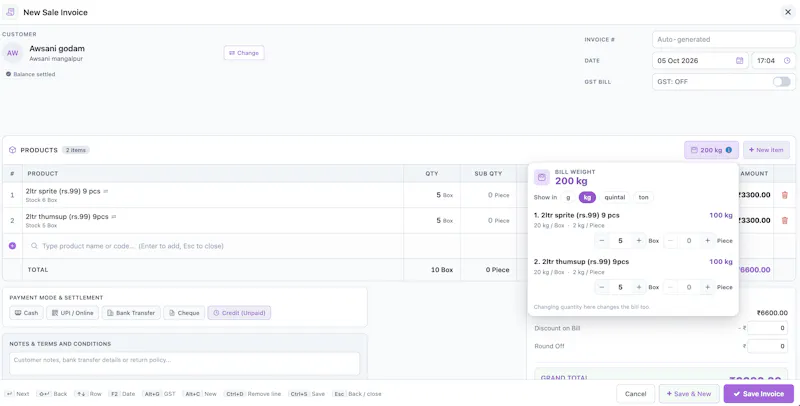The width and height of the screenshot is (800, 406).
Task: Open the calendar icon in date field
Action: pos(739,61)
